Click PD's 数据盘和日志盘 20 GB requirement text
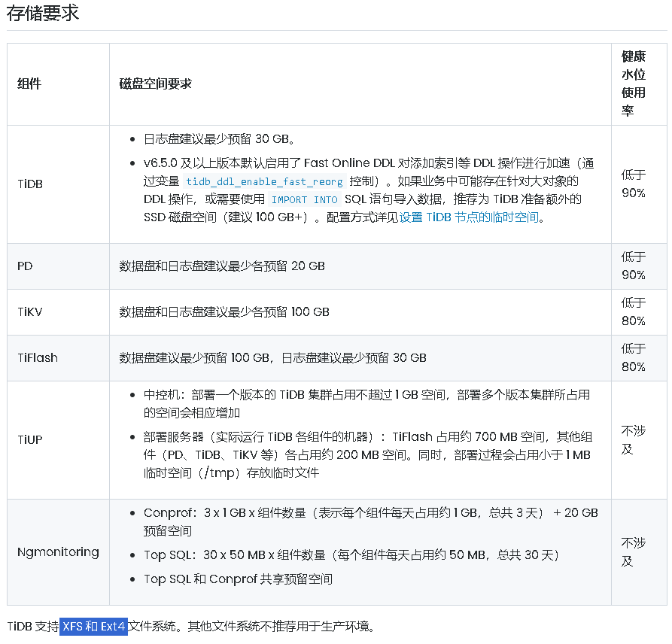This screenshot has height=644, width=672. tap(222, 266)
